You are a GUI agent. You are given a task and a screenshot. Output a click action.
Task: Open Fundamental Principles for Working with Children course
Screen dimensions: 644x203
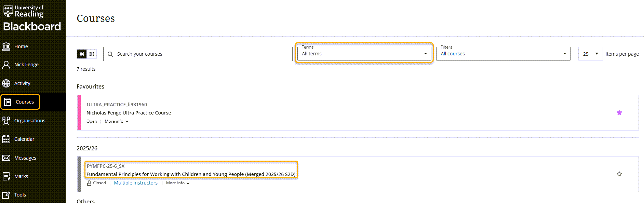tap(191, 174)
